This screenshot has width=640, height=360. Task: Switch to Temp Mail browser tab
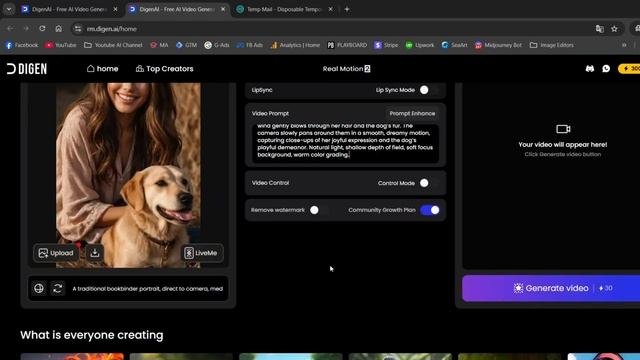point(284,9)
